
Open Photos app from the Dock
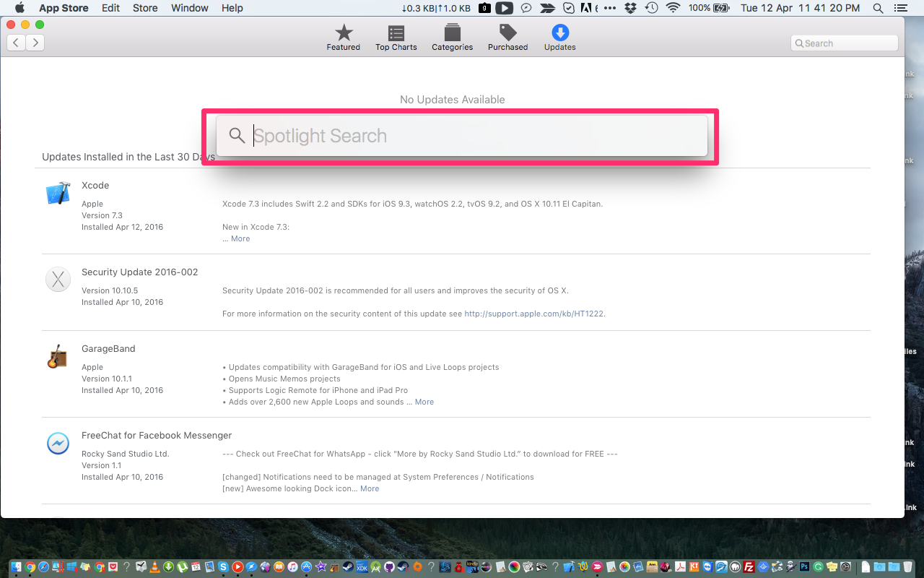tap(624, 567)
